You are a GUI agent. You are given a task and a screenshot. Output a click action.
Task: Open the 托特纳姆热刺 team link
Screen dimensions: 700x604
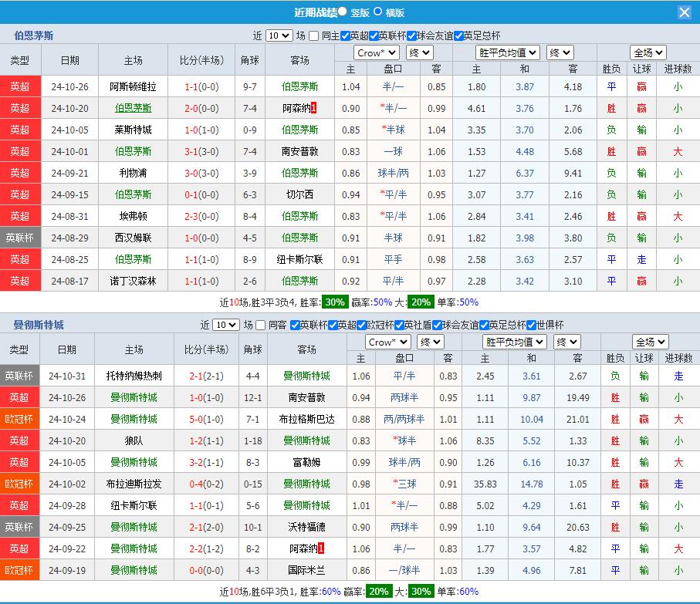click(134, 376)
